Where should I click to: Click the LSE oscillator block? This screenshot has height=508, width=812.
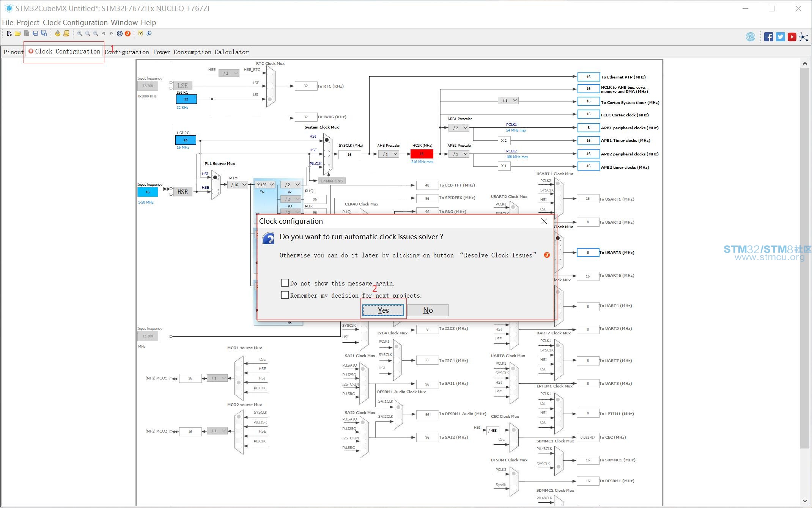click(183, 86)
